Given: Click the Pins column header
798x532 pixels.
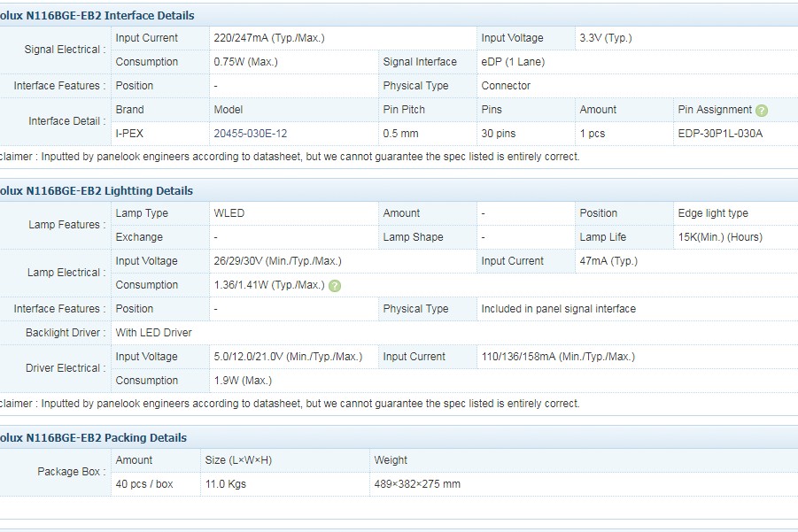Looking at the screenshot, I should point(492,110).
